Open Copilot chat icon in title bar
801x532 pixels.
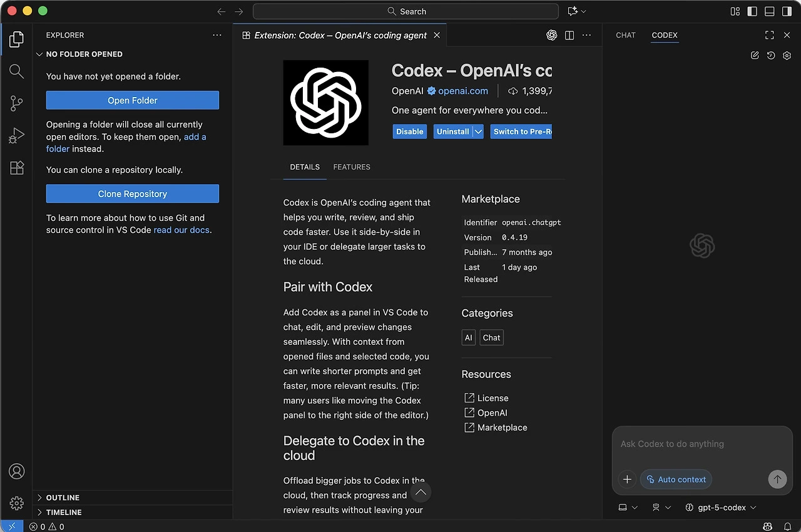(x=572, y=11)
